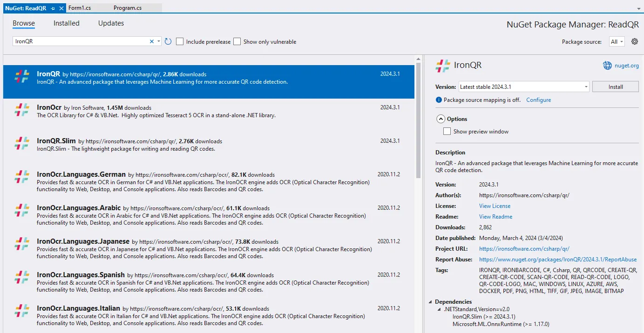Click the IronQR.Slim package logo icon

click(22, 143)
